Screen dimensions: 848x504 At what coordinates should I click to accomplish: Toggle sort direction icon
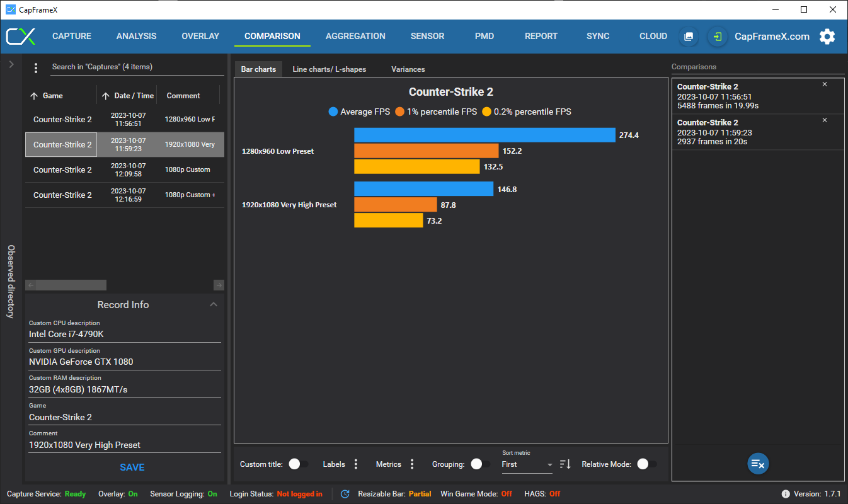click(565, 464)
